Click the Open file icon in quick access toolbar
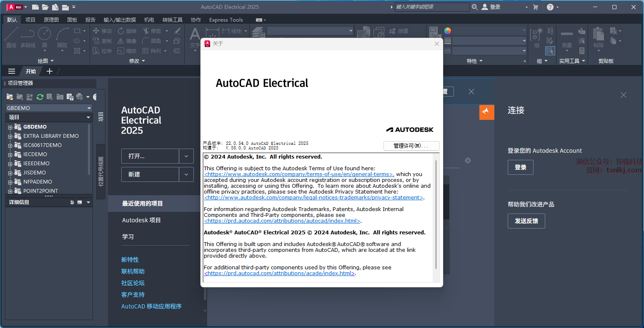644x328 pixels. (x=45, y=7)
